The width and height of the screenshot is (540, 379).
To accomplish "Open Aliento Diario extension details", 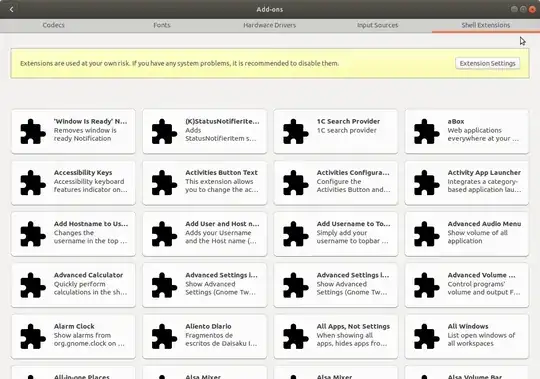I will click(x=205, y=337).
